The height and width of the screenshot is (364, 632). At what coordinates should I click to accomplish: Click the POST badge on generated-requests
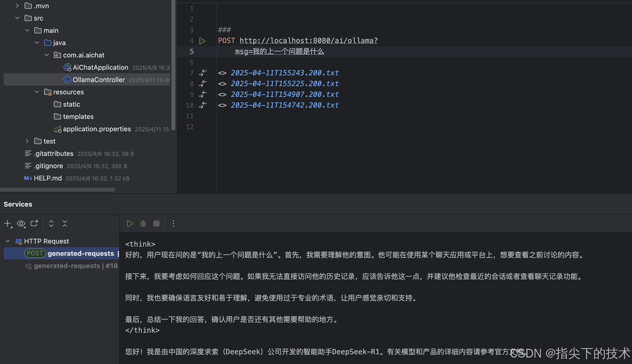click(35, 253)
